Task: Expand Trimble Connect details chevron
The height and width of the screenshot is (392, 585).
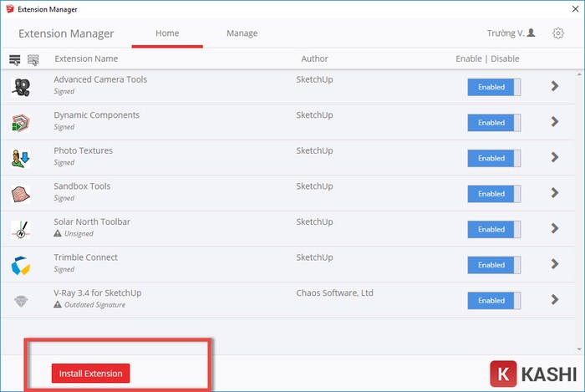Action: 555,264
